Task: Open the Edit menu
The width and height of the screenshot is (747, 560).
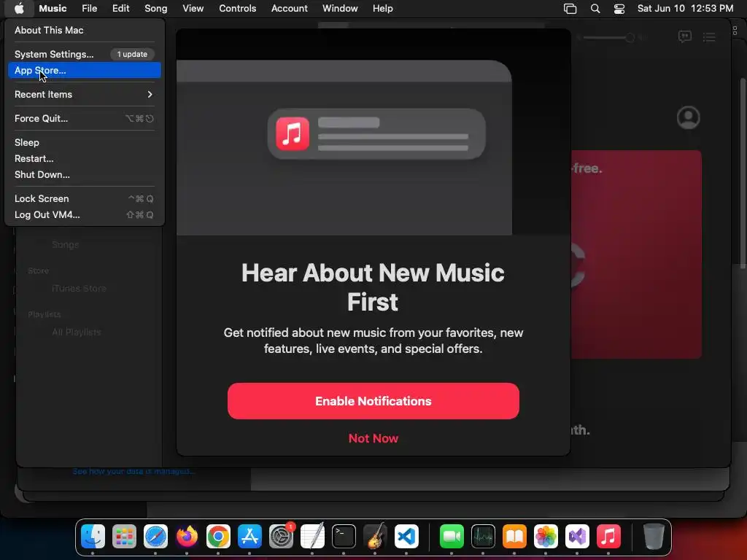Action: pos(120,8)
